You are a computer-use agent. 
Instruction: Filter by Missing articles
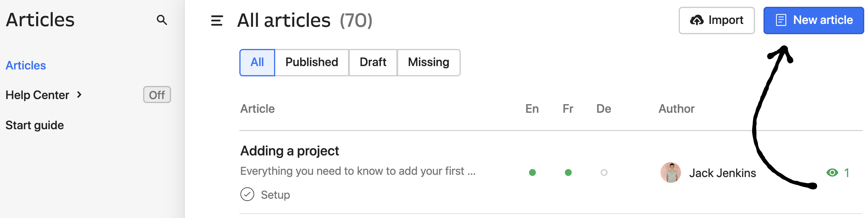[428, 62]
